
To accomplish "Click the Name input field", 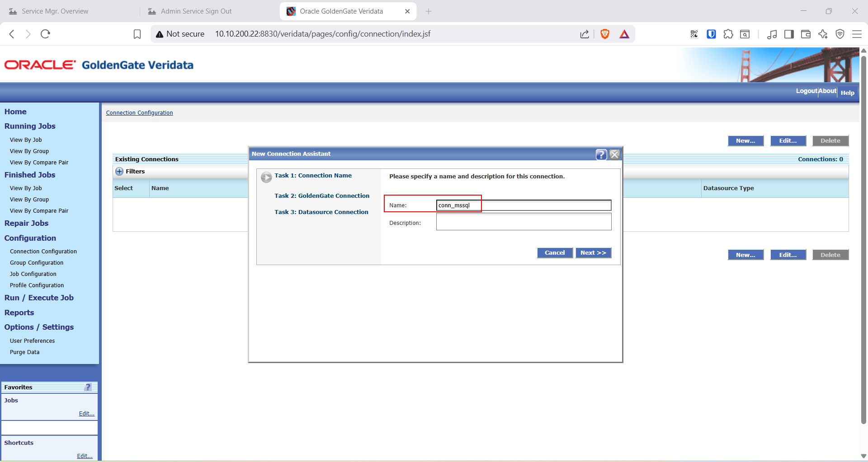I will 524,205.
